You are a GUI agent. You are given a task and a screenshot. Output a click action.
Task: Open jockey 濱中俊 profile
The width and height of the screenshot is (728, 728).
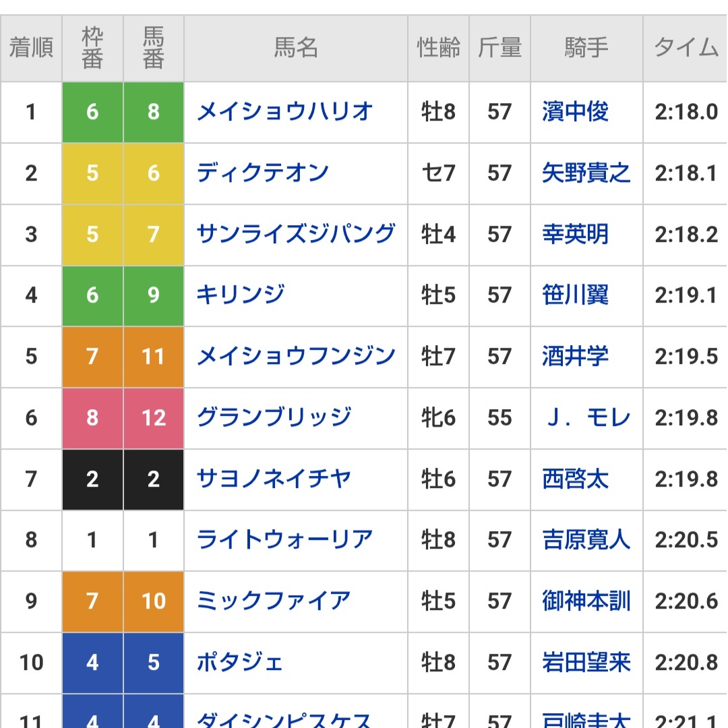(x=575, y=112)
